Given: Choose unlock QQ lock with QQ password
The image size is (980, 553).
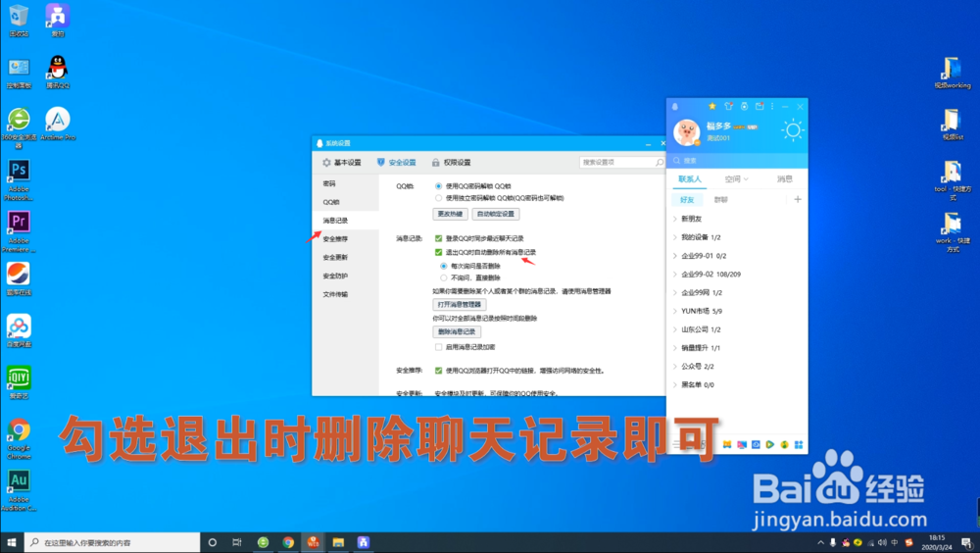Looking at the screenshot, I should tap(439, 186).
